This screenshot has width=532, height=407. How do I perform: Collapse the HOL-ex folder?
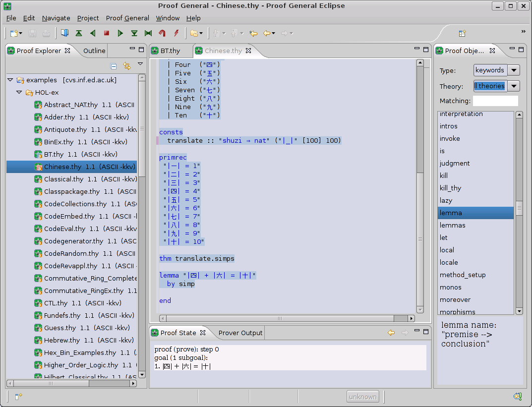coord(19,92)
